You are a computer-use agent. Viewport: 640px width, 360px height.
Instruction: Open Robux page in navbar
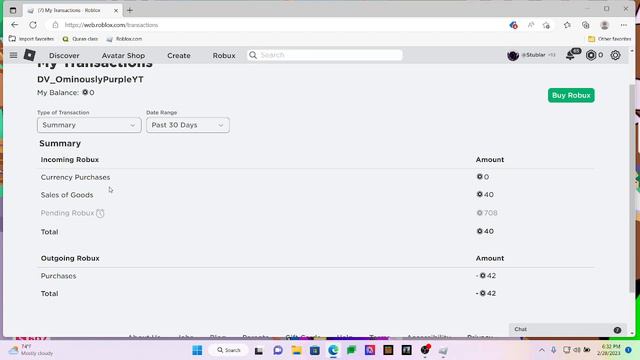(x=224, y=56)
